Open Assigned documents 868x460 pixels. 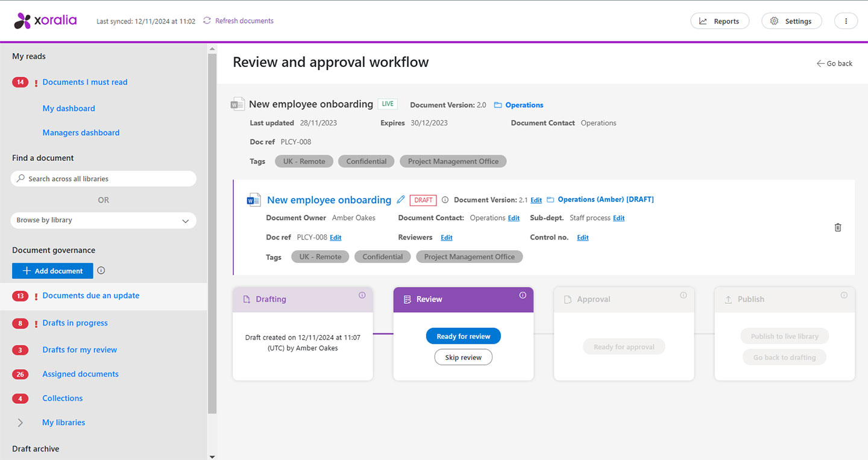tap(80, 374)
